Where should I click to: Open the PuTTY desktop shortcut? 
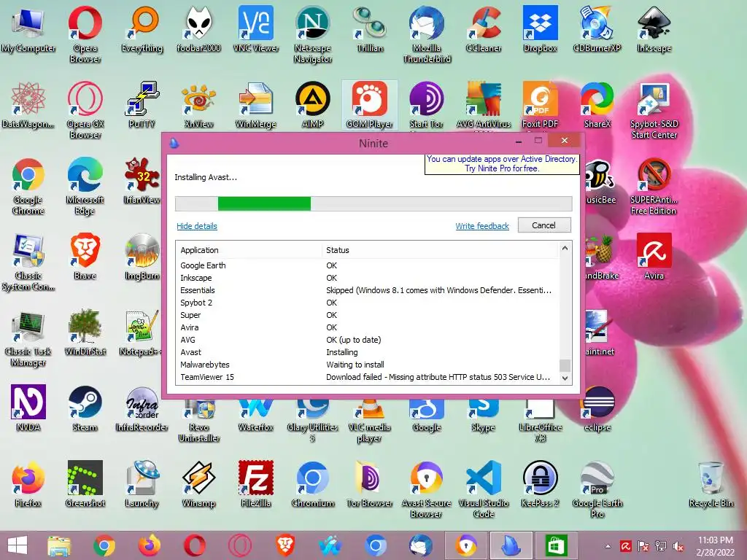142,105
